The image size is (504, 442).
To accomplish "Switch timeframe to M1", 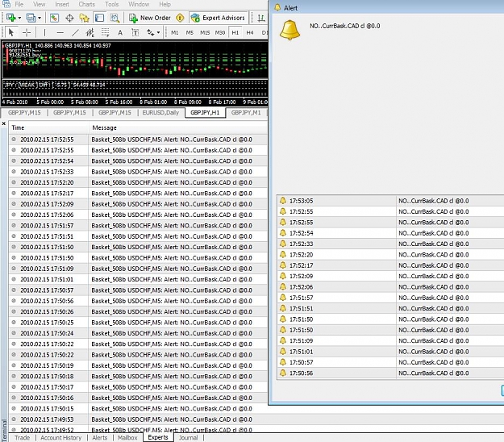I will (174, 32).
